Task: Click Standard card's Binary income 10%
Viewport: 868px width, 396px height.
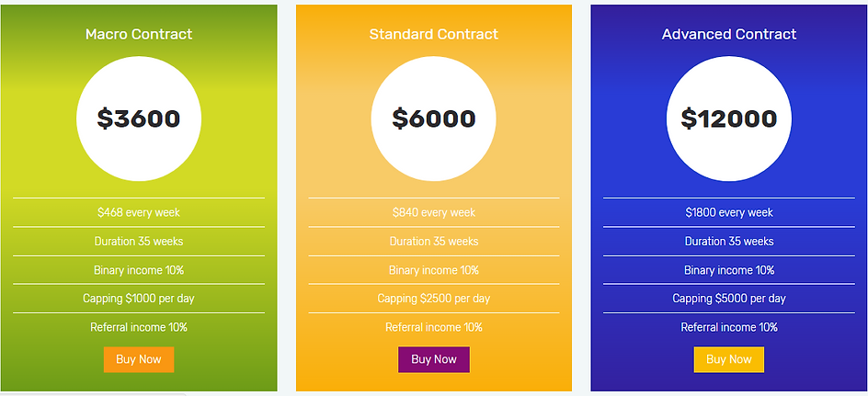Action: pos(434,270)
